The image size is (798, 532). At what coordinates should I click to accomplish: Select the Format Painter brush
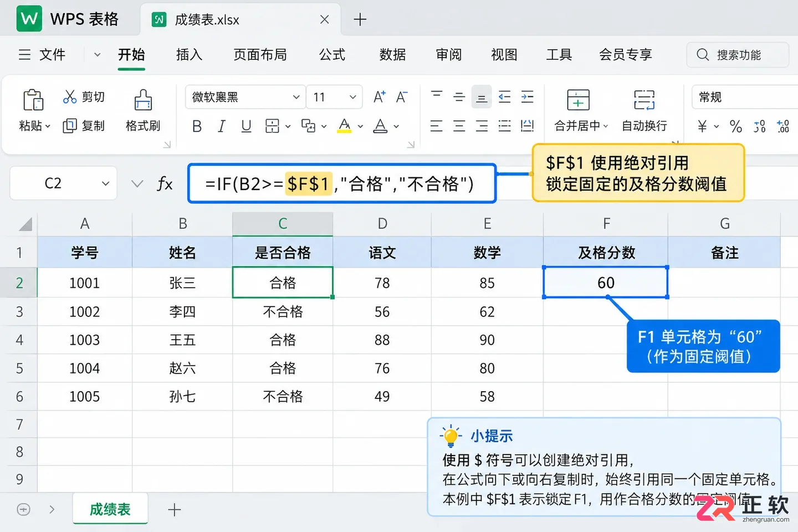point(143,100)
